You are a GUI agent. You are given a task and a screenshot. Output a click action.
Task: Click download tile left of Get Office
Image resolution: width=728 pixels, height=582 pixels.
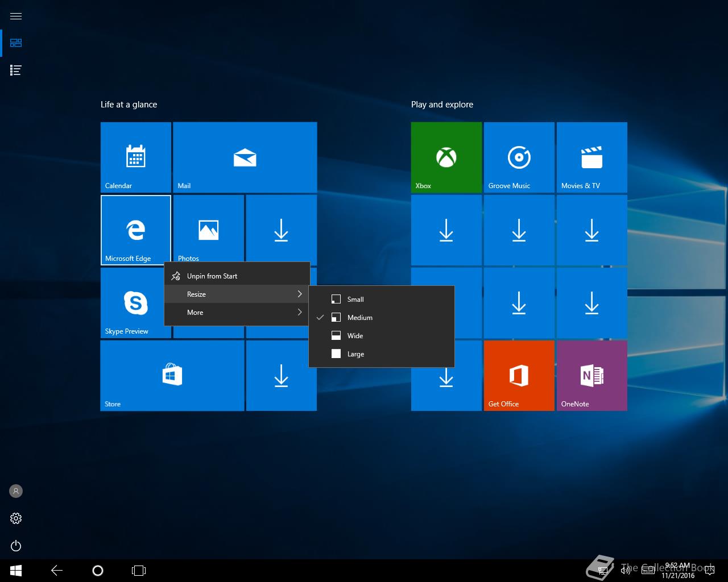(x=446, y=389)
